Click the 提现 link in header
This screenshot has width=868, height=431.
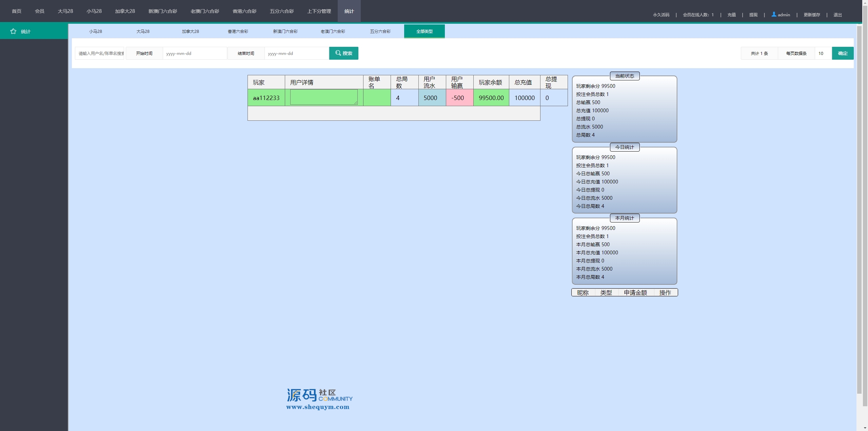pyautogui.click(x=753, y=15)
